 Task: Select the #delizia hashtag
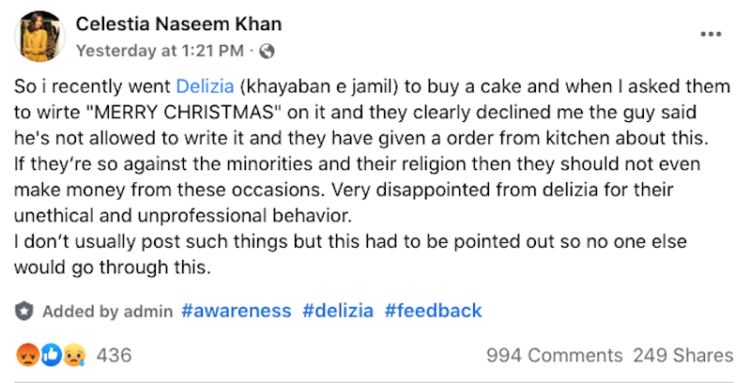(x=338, y=311)
